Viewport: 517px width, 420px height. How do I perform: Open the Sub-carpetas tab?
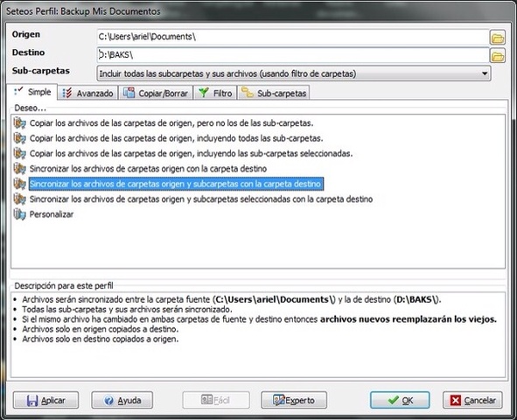tap(274, 94)
